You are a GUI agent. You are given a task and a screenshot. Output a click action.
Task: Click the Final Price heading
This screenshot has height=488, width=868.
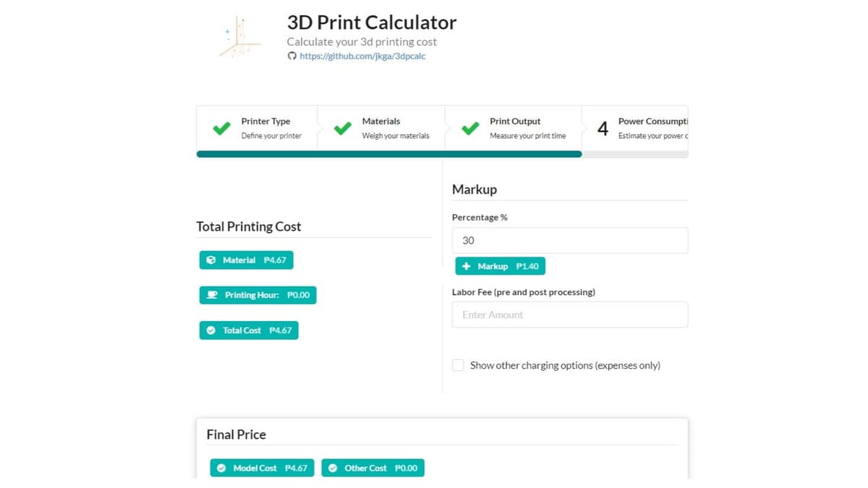(237, 435)
